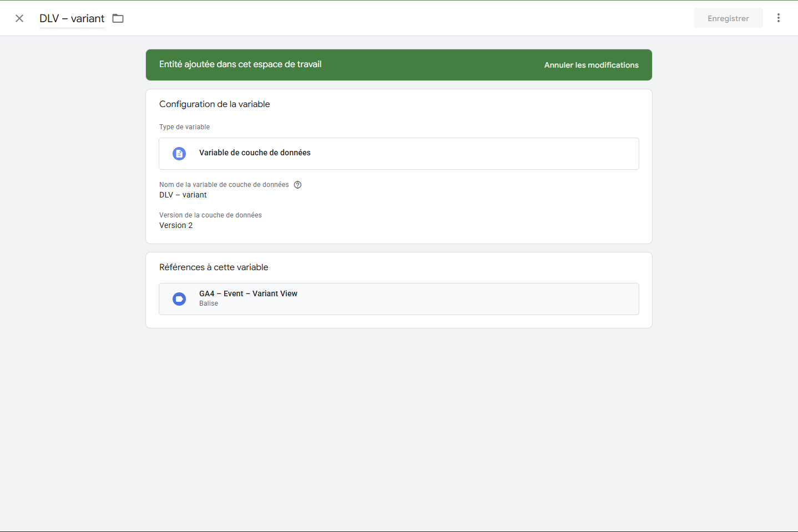This screenshot has height=532, width=798.
Task: Click the data layer name value DLV – variant
Action: tap(183, 195)
